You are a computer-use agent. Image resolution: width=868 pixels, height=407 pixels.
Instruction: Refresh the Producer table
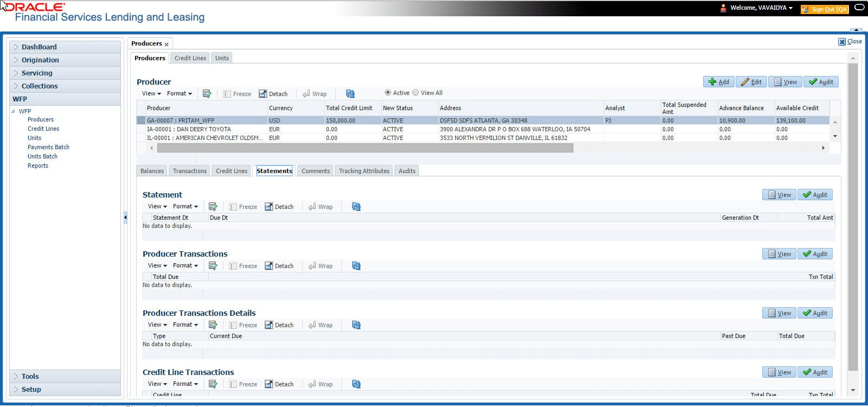point(350,94)
